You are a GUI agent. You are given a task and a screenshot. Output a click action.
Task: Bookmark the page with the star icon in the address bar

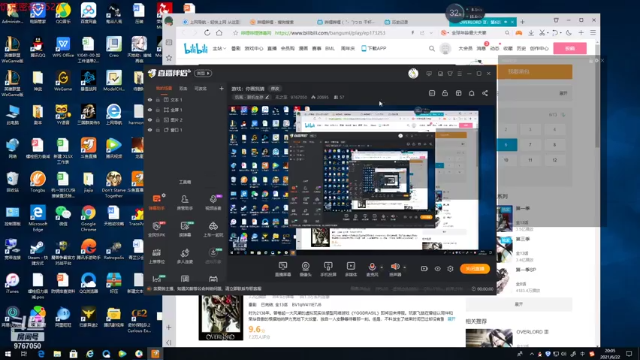235,33
